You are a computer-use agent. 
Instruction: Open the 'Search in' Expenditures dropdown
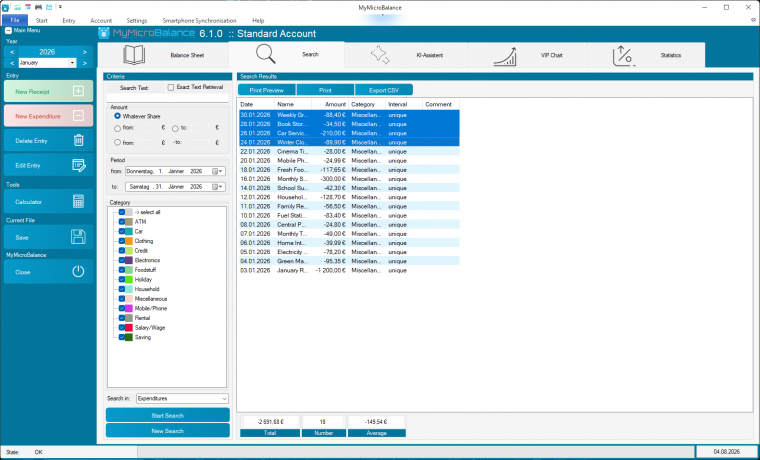click(x=182, y=398)
